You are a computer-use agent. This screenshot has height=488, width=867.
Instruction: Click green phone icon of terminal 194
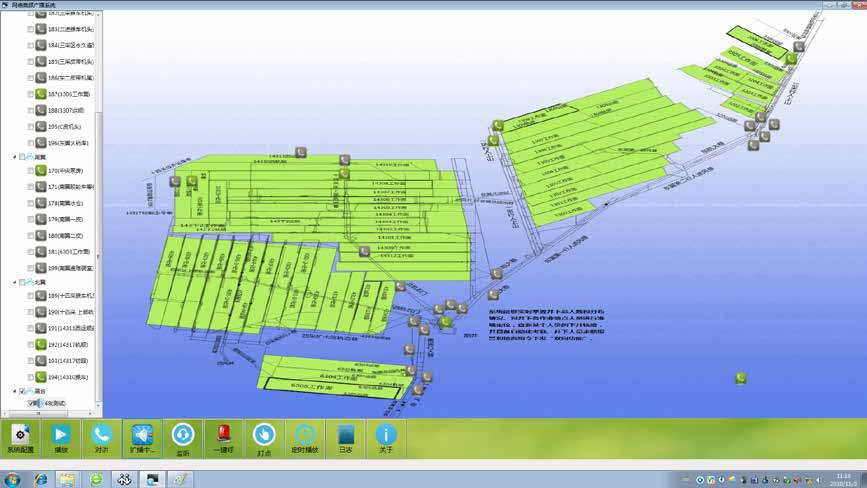[x=41, y=377]
